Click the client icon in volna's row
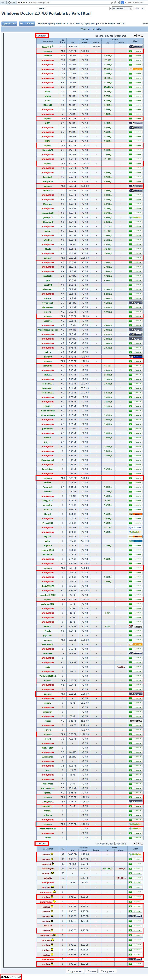This screenshot has height=980, width=148. [x=135, y=541]
